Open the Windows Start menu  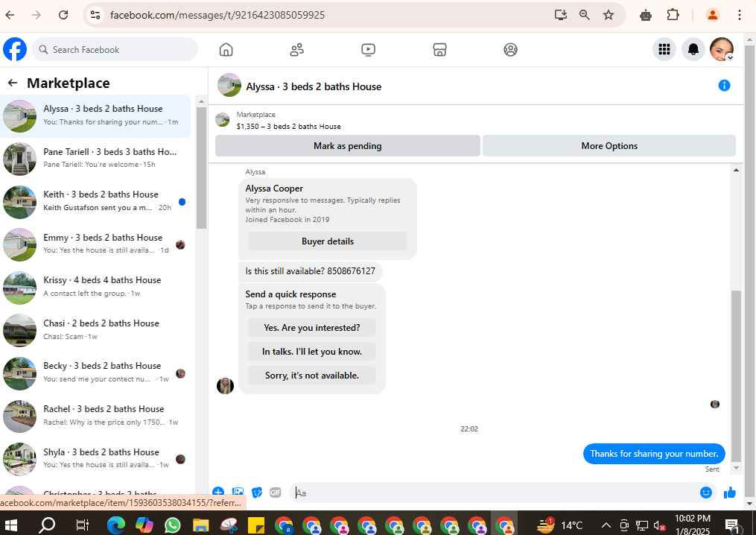coord(10,525)
